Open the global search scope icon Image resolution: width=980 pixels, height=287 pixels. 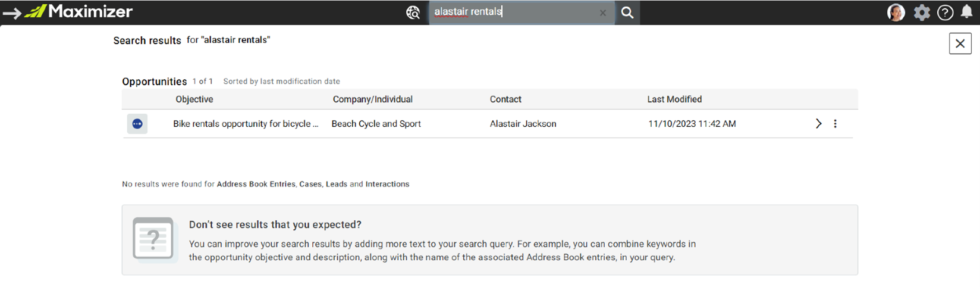point(413,13)
